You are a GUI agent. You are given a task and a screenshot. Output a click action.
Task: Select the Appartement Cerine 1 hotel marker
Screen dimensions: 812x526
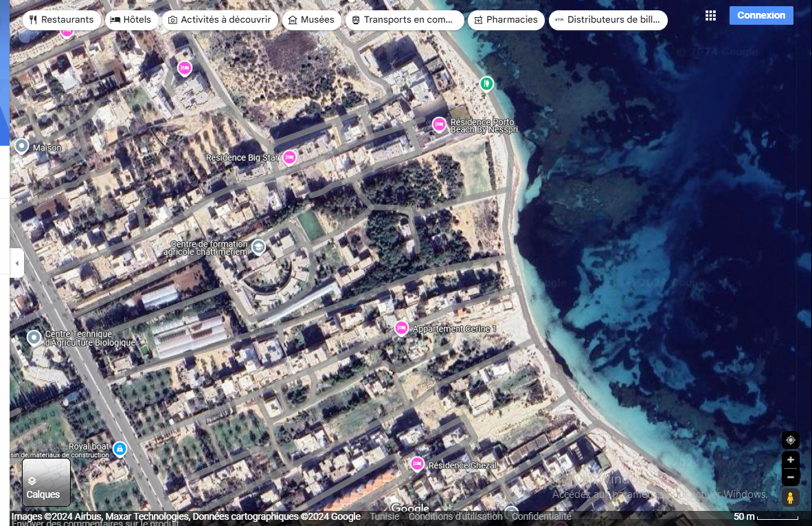[x=402, y=328]
